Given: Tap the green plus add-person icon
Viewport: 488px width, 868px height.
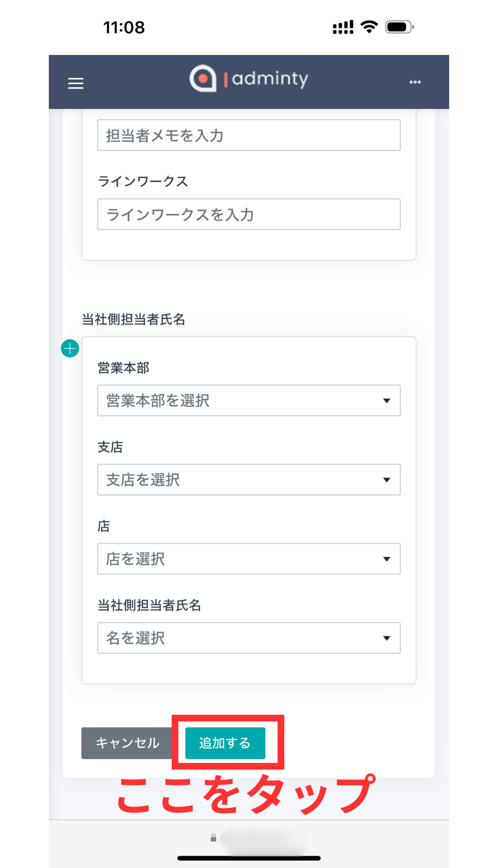Looking at the screenshot, I should (70, 349).
